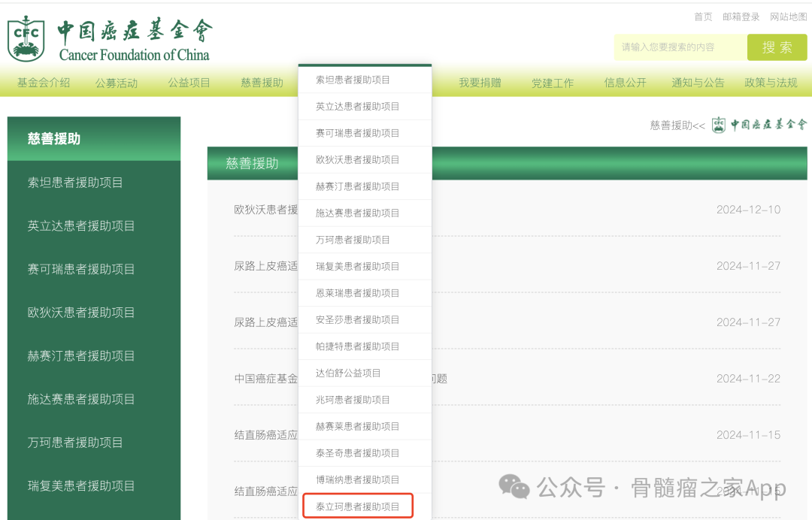
Task: Select 赛可瑞患者援助项目 in the dropdown menu
Action: click(365, 133)
